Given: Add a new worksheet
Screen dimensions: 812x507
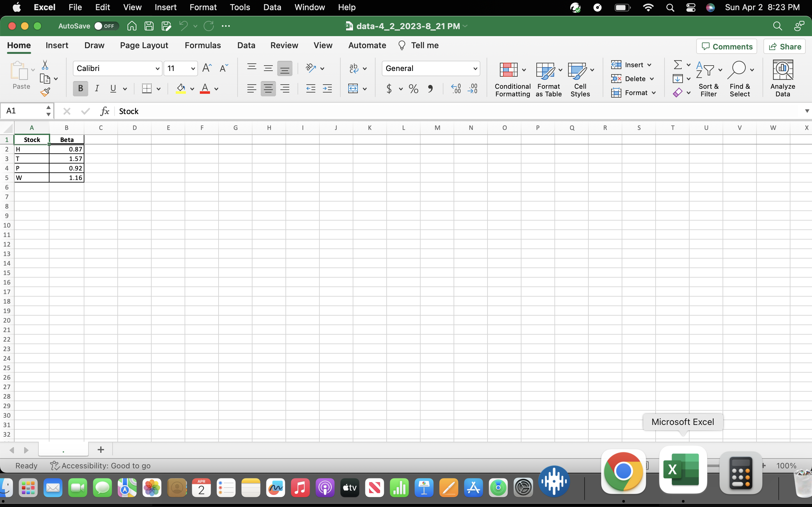Looking at the screenshot, I should (100, 450).
